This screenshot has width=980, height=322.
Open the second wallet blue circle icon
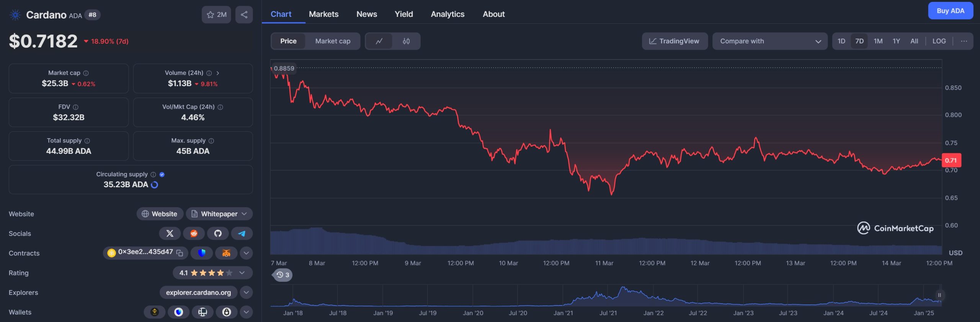(178, 312)
